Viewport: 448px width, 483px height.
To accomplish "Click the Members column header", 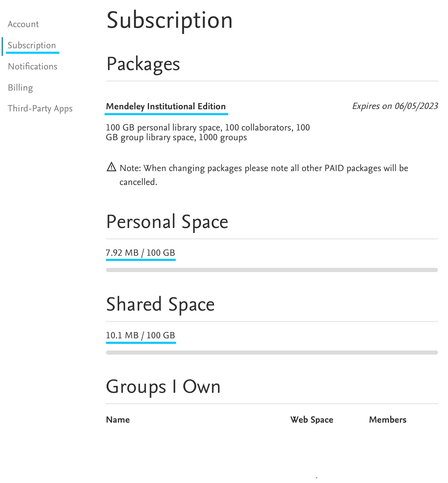I will [x=388, y=420].
